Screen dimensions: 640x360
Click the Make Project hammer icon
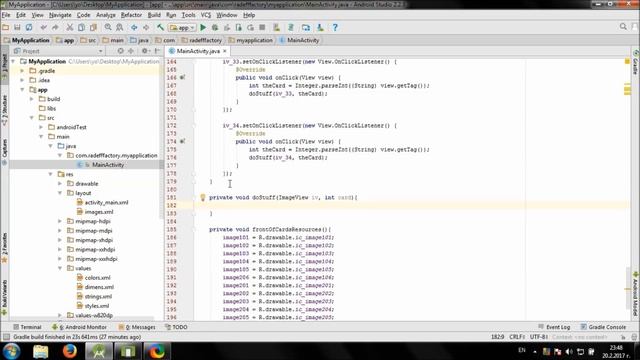160,27
